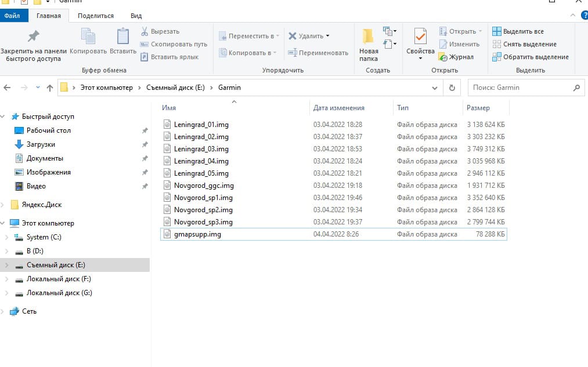Open the Файл menu
The height and width of the screenshot is (367, 588).
tap(12, 16)
